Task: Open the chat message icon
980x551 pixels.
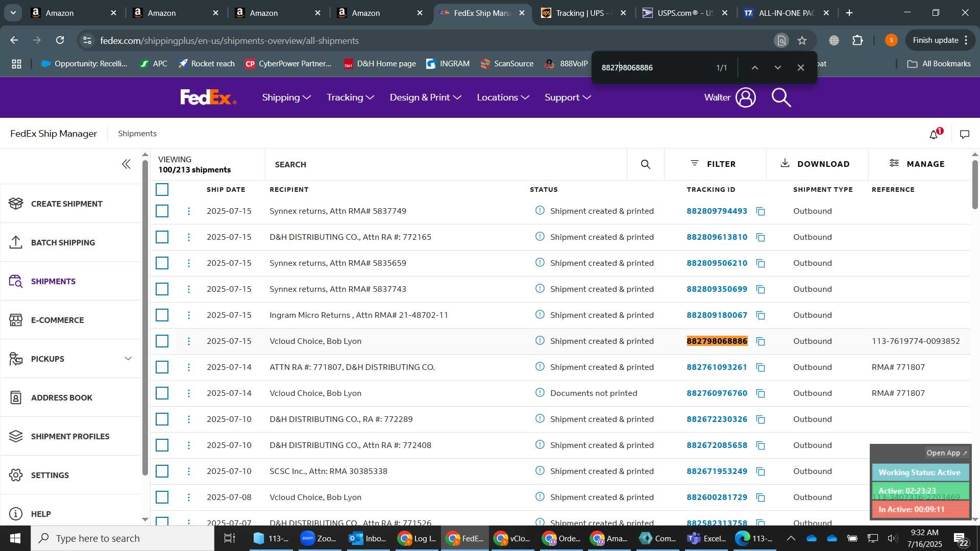Action: [964, 134]
